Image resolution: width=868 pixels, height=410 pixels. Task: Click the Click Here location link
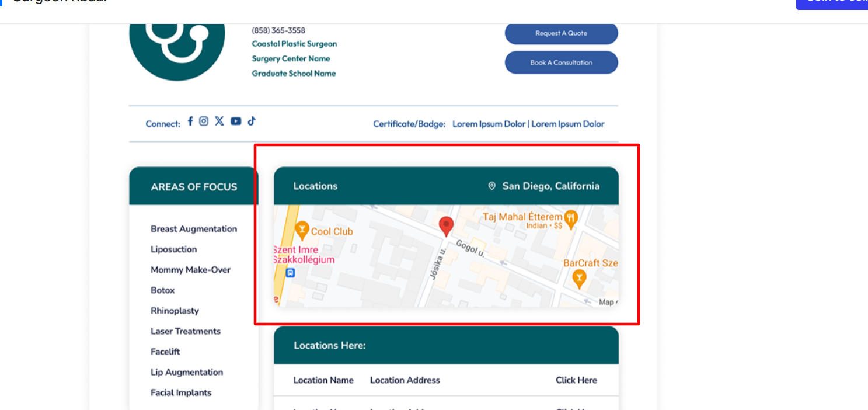[x=576, y=380]
